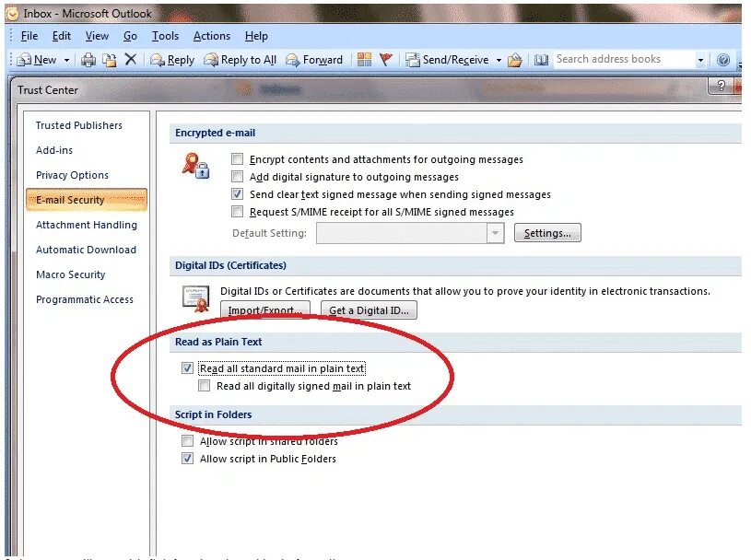Screen dimensions: 751x560
Task: Click the open envelope icon after Send/Receive
Action: [515, 60]
